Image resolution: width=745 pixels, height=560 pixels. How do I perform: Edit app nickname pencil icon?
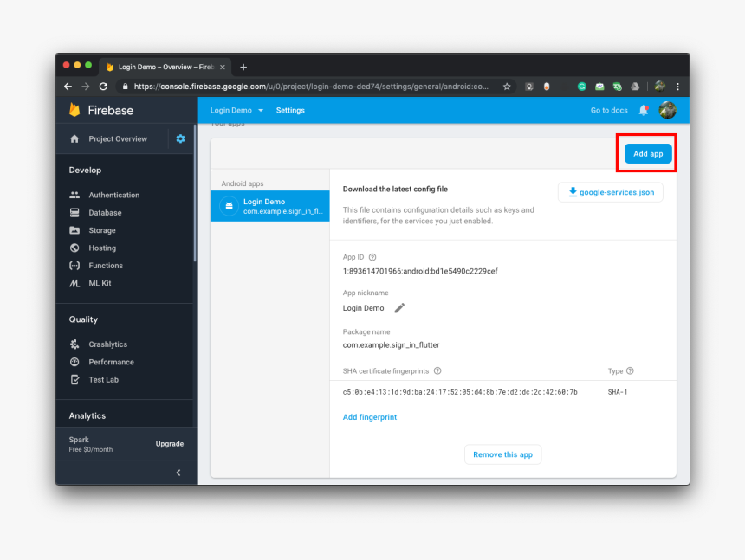point(399,308)
